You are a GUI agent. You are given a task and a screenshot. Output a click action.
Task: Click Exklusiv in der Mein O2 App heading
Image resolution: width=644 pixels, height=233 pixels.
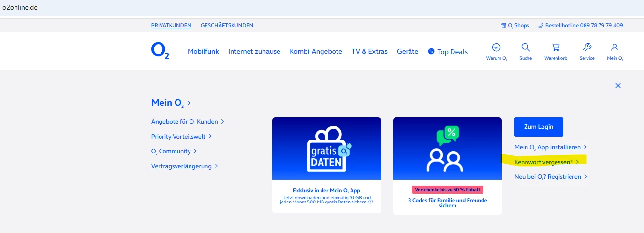click(x=326, y=190)
